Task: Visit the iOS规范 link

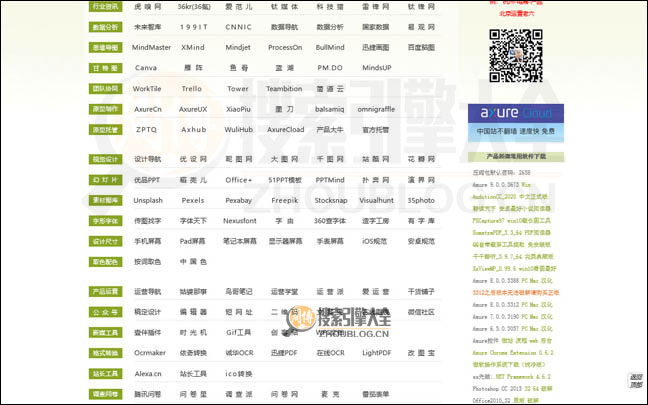Action: click(374, 241)
